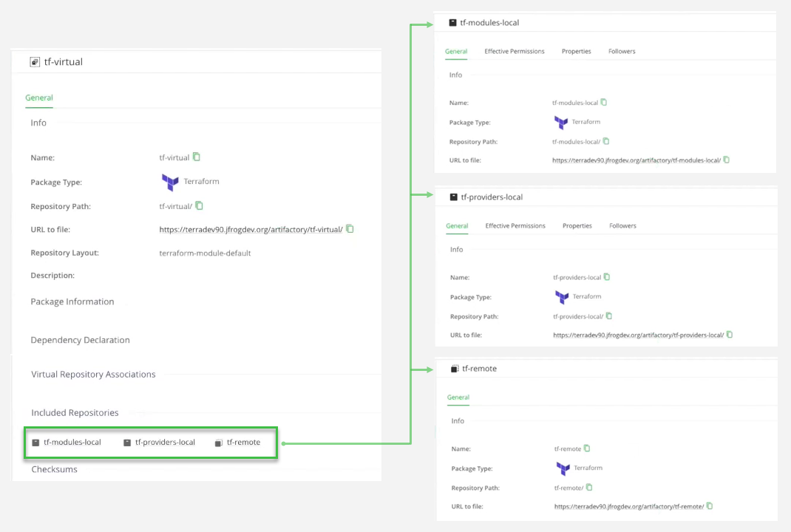Open Properties tab in tf-providers-local panel
This screenshot has height=532, width=791.
[577, 226]
